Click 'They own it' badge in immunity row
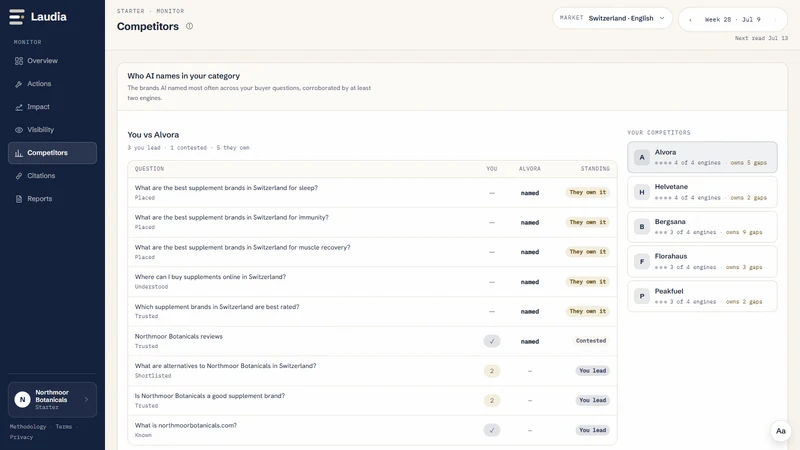The height and width of the screenshot is (450, 800). pyautogui.click(x=588, y=222)
